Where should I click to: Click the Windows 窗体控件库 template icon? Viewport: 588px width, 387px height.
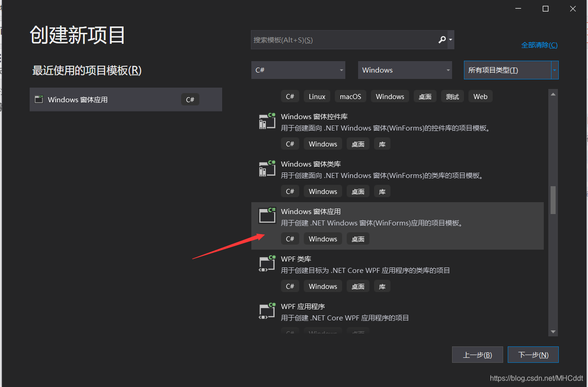click(267, 121)
